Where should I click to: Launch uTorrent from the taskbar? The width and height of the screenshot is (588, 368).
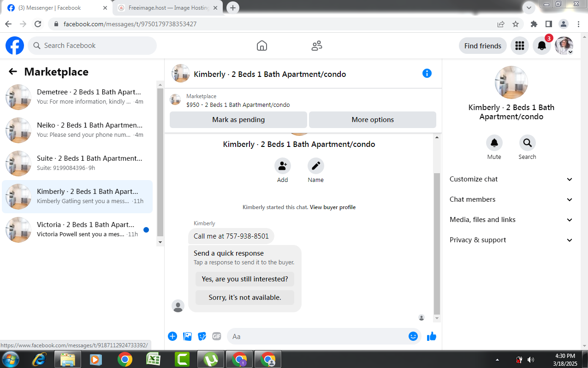pos(211,359)
